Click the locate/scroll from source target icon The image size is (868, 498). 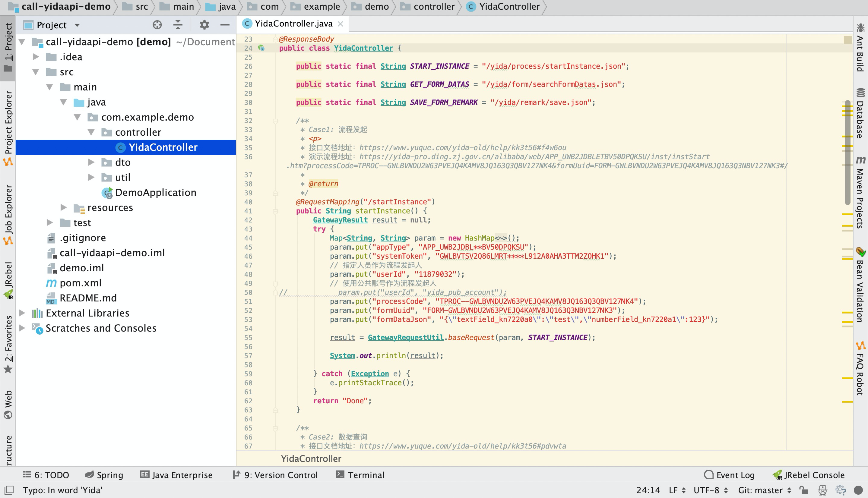coord(157,25)
